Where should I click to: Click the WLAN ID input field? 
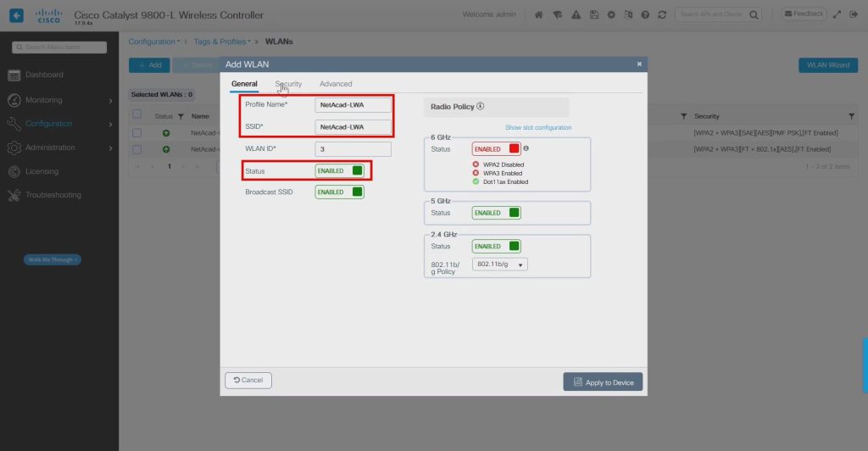(x=353, y=149)
